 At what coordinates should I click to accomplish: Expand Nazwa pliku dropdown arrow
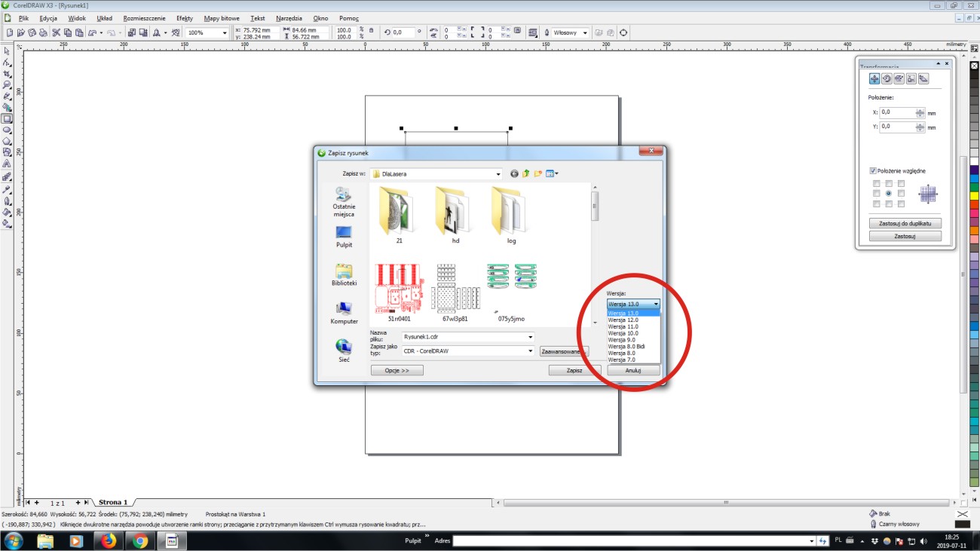[x=531, y=337]
